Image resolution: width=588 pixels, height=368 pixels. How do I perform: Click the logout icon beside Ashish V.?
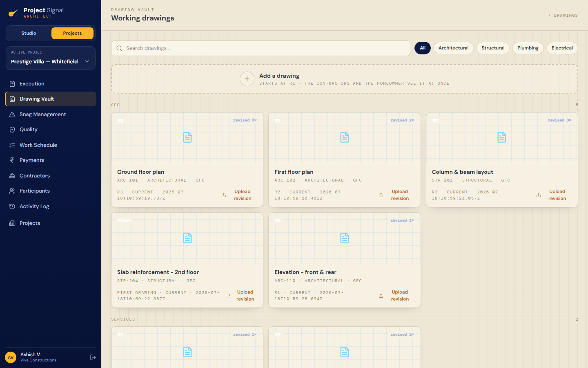(x=93, y=357)
